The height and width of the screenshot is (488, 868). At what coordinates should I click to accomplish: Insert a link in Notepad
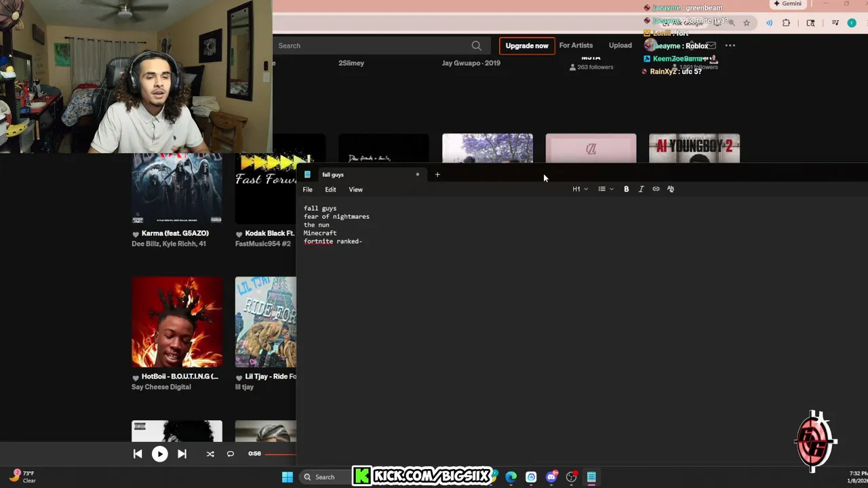pyautogui.click(x=656, y=189)
